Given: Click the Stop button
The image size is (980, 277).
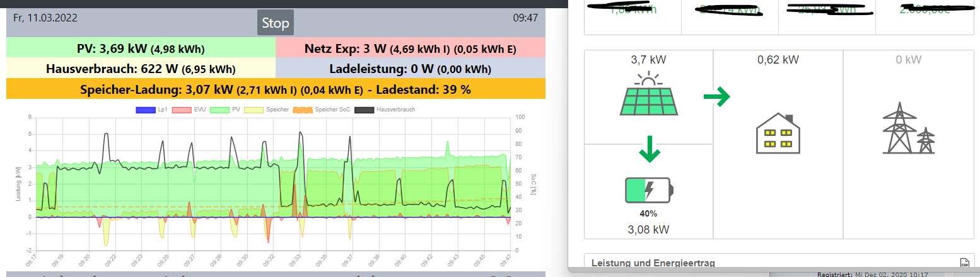Looking at the screenshot, I should [x=276, y=23].
